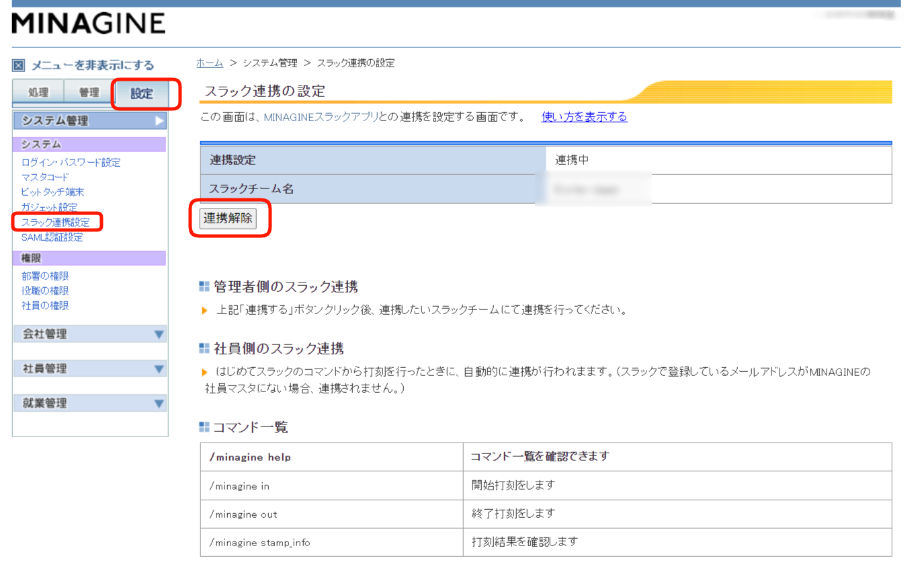Click the /minagine stamp_info command cell
The image size is (924, 571).
coord(332,542)
